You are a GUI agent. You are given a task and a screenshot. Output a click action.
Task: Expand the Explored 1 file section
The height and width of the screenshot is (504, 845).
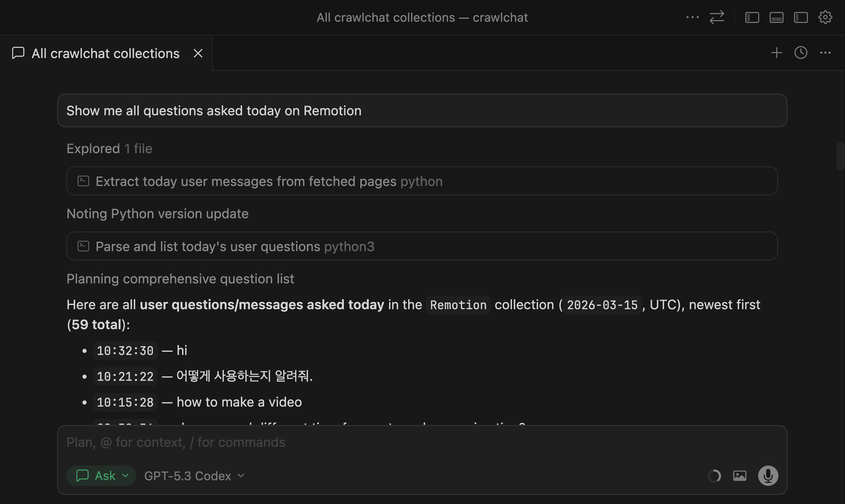click(x=109, y=148)
